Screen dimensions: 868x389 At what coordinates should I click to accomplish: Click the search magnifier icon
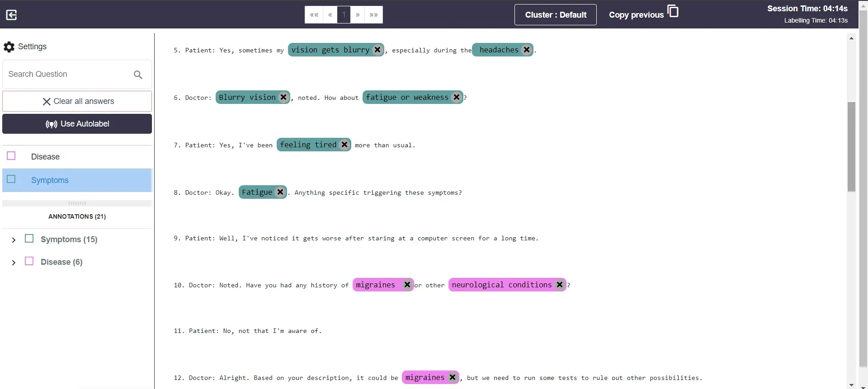(x=138, y=75)
